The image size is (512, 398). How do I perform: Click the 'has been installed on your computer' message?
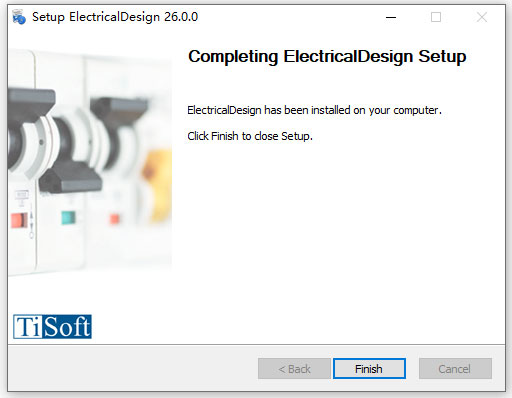(x=314, y=110)
